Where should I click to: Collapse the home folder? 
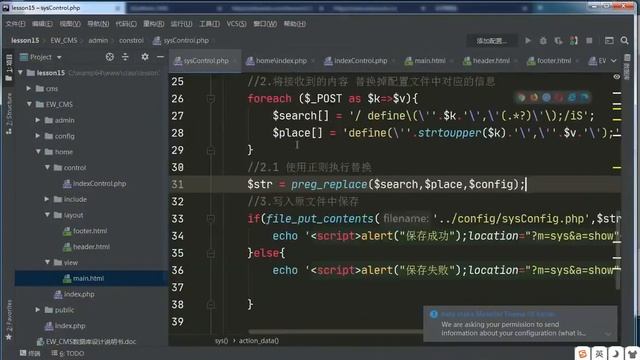pos(38,151)
